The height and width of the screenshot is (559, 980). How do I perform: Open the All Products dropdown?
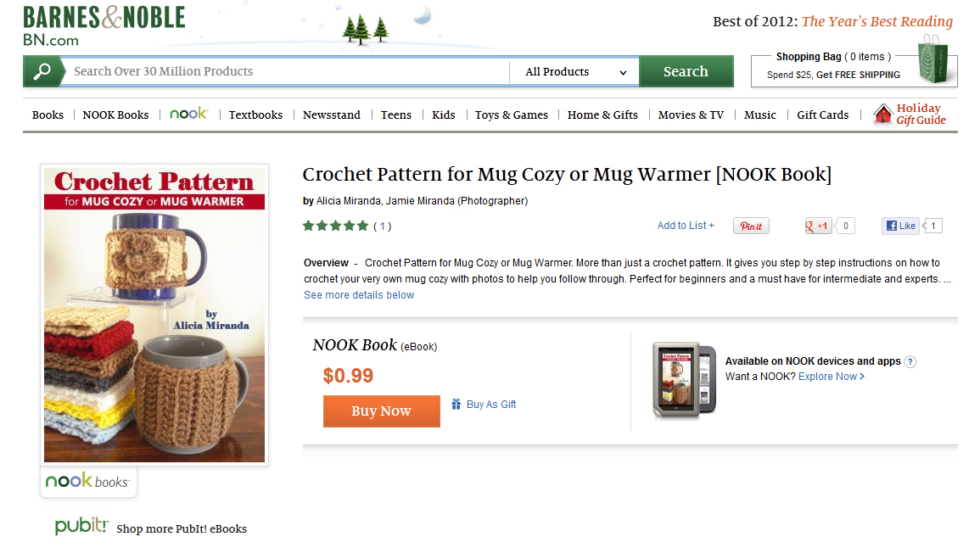pyautogui.click(x=574, y=72)
